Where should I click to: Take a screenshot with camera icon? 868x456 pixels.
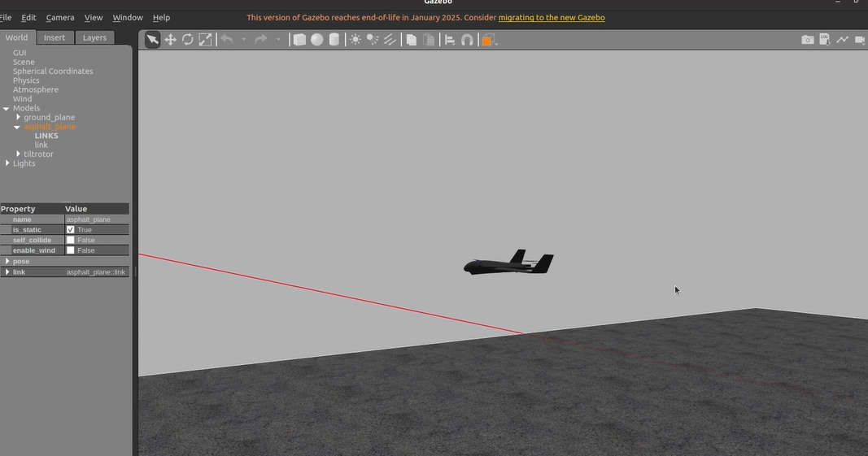point(807,40)
